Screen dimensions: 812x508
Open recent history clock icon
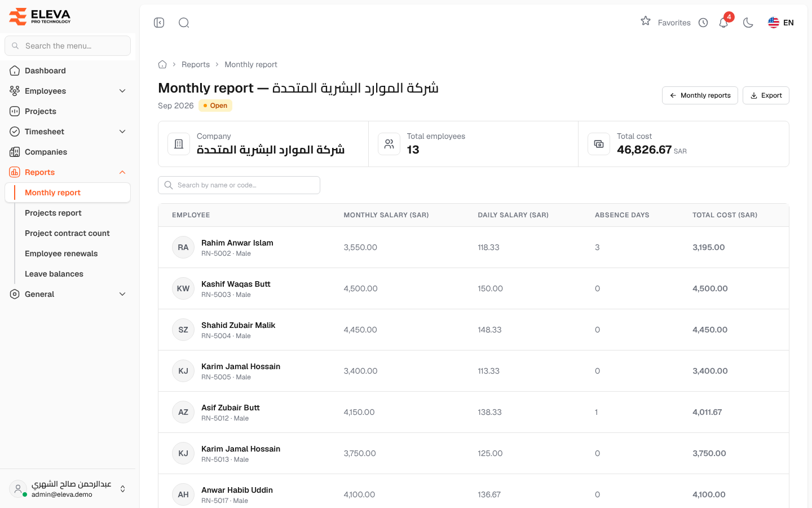(703, 23)
